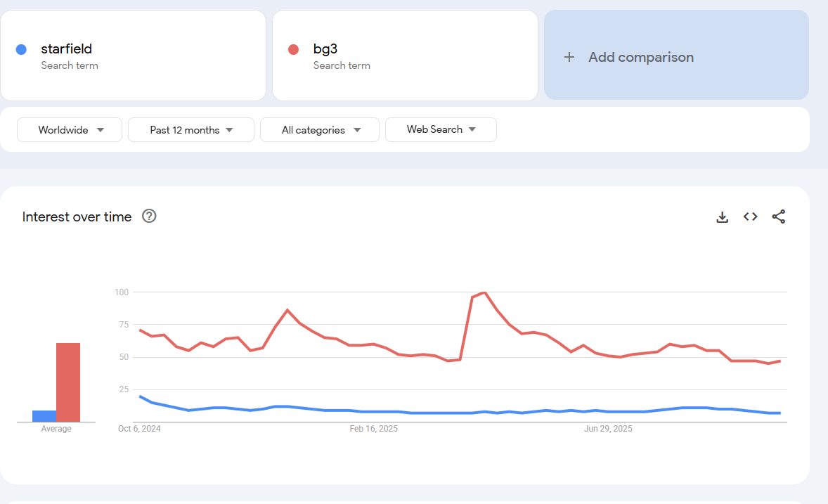Click the blue starfield average bar

pyautogui.click(x=44, y=416)
